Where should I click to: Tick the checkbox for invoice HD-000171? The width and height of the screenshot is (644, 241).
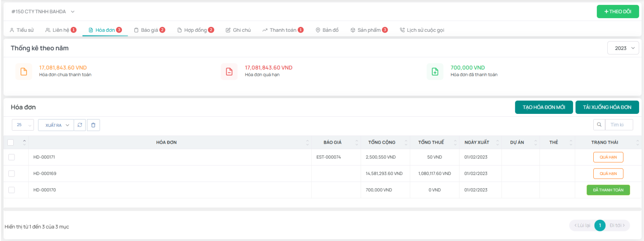[11, 157]
